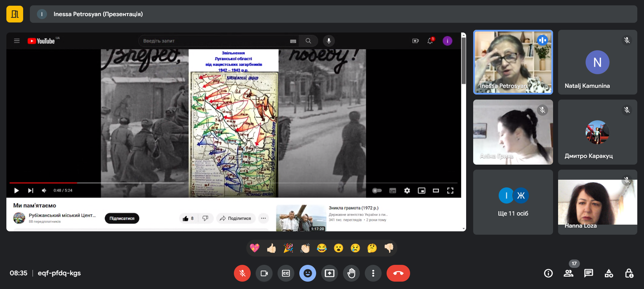This screenshot has width=644, height=289.
Task: Click the Поділитися share button
Action: pos(236,218)
